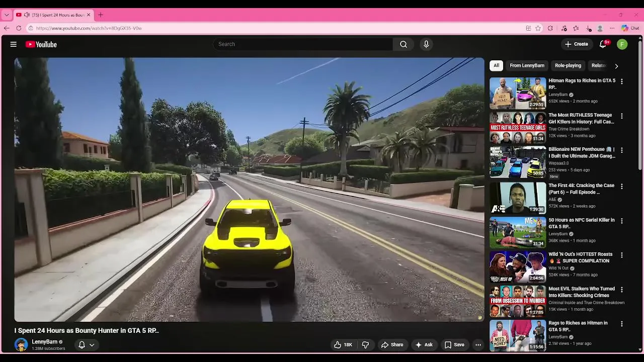This screenshot has height=362, width=644.
Task: Open The First 48 video title
Action: pos(581,189)
